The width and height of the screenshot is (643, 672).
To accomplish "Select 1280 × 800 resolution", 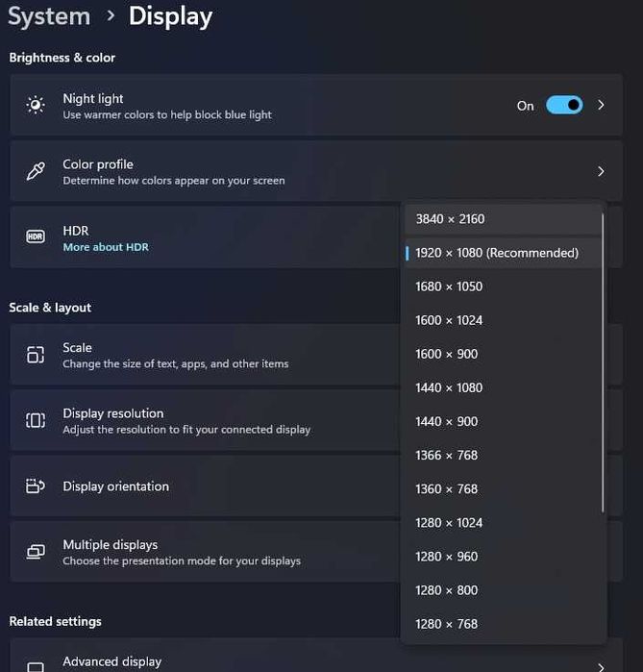I will (x=502, y=590).
